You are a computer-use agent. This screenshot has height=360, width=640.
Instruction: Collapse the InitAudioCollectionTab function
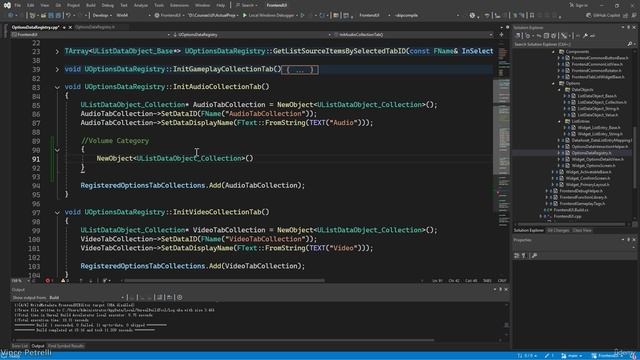57,87
